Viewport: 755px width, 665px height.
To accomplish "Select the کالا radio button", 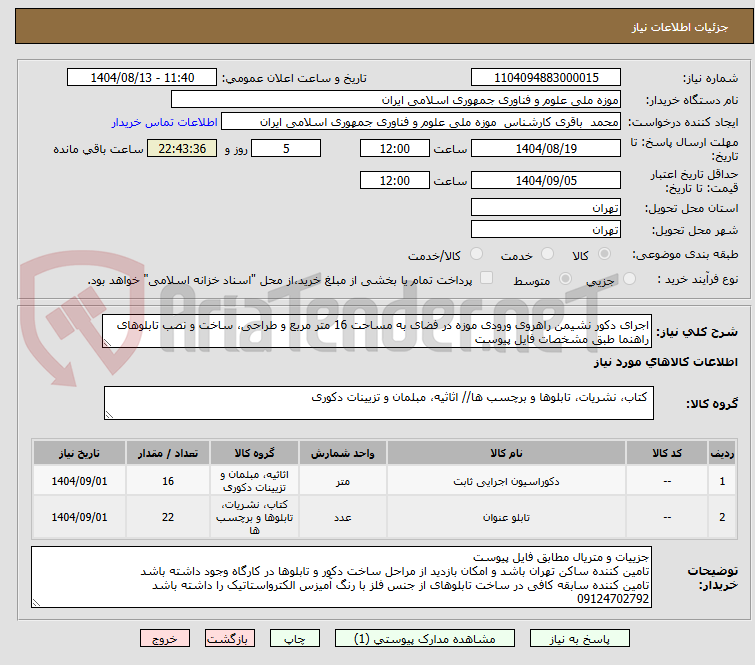I will pyautogui.click(x=604, y=254).
